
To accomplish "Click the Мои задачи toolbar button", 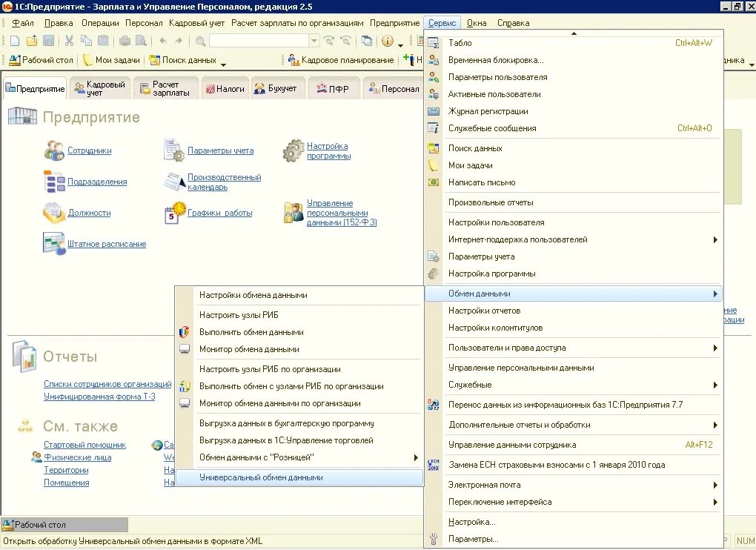I will [111, 60].
